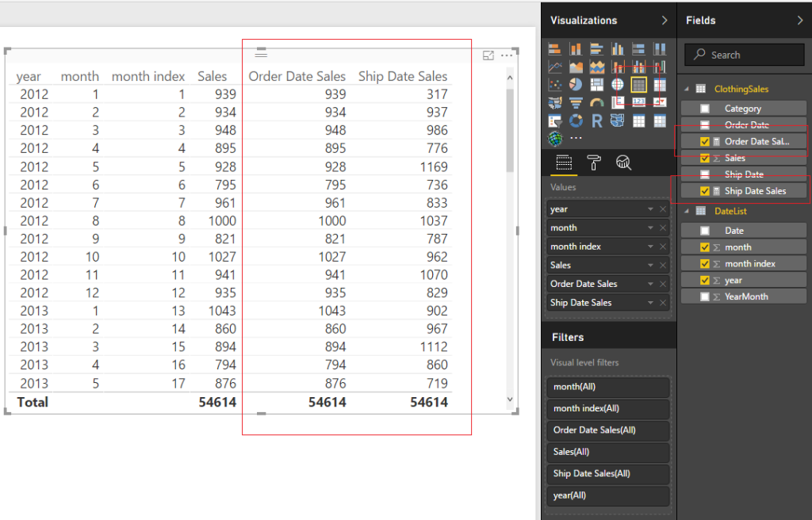Click inside the Search field box
Viewport: 812px width, 520px height.
(x=744, y=54)
